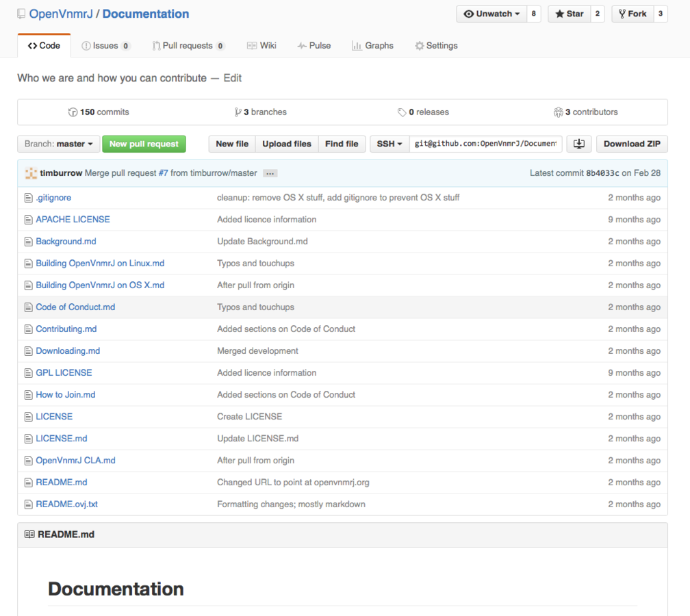690x616 pixels.
Task: Open the SSH protocol dropdown
Action: coord(389,144)
